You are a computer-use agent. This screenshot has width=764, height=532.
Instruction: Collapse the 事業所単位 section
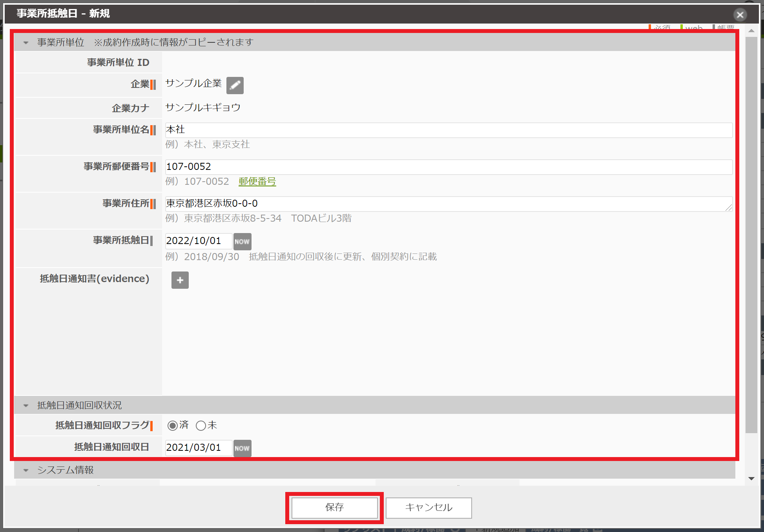26,43
